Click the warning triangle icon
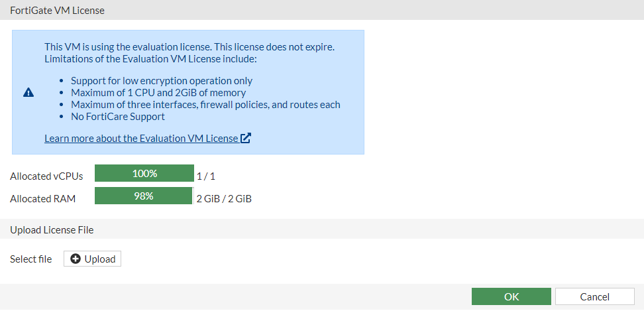644x315 pixels. tap(28, 93)
